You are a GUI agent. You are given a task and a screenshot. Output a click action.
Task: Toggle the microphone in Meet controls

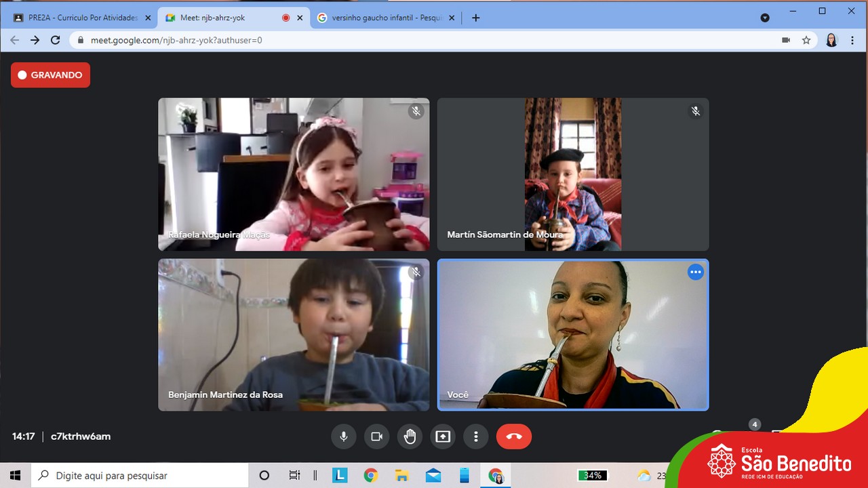tap(344, 436)
